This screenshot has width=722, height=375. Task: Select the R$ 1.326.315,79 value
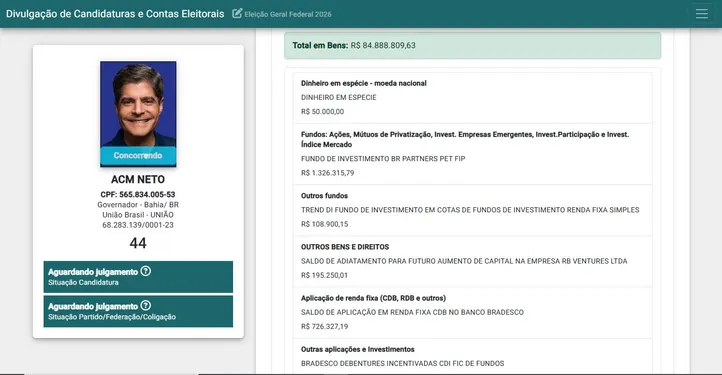(x=327, y=173)
